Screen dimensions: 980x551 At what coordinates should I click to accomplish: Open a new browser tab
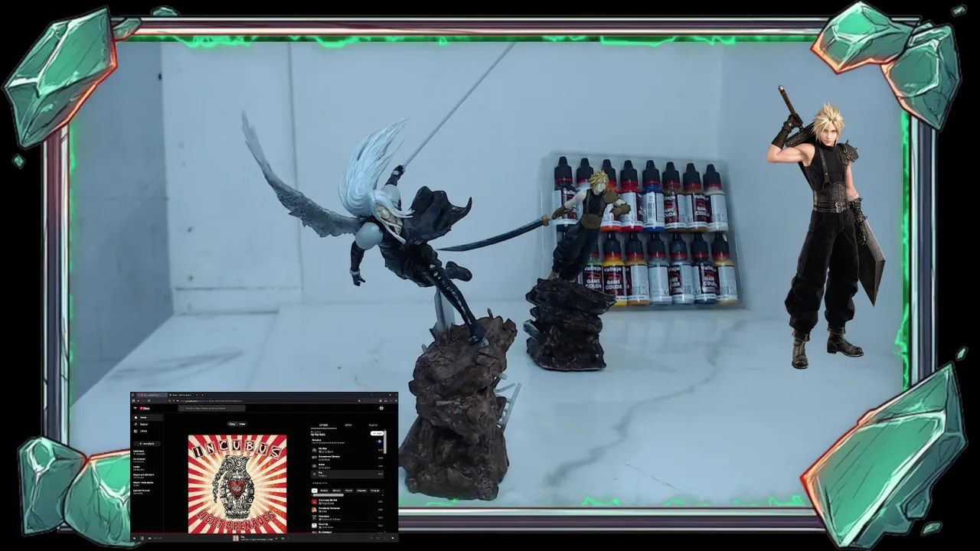202,395
